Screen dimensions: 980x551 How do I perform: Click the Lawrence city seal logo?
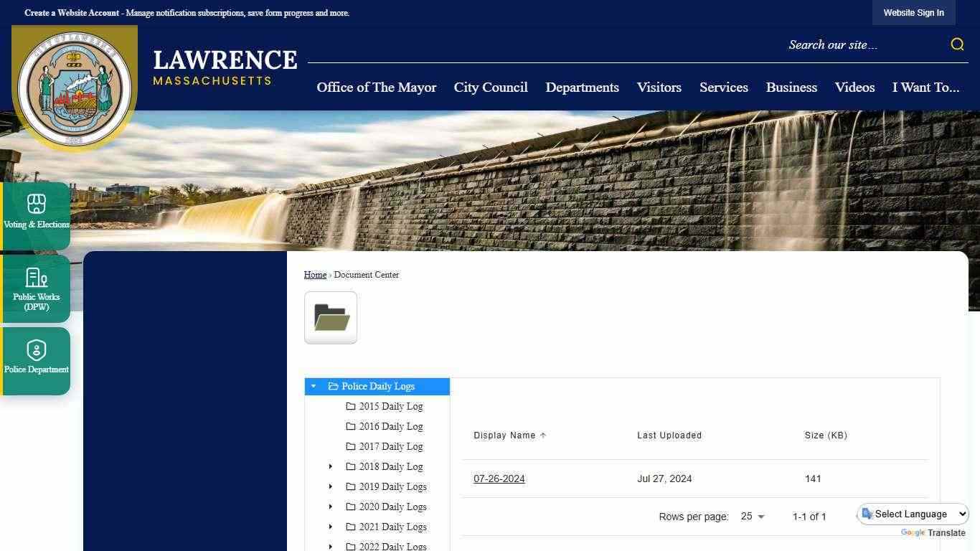pyautogui.click(x=75, y=88)
